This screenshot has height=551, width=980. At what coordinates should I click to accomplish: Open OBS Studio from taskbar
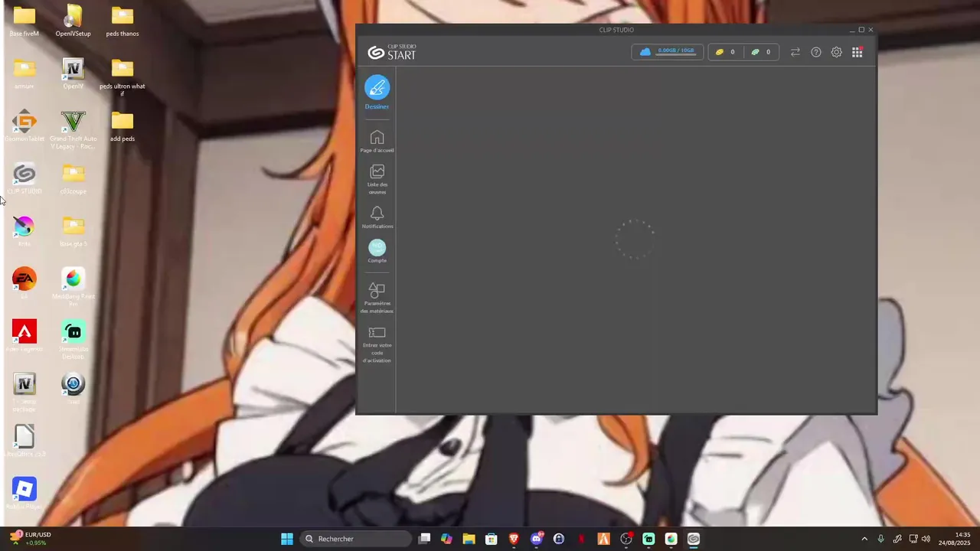click(x=626, y=539)
